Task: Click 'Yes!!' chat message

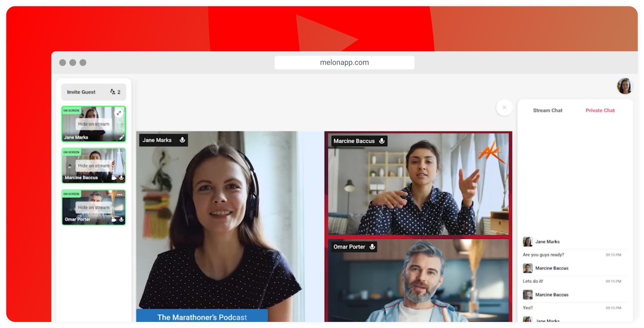Action: pos(528,308)
